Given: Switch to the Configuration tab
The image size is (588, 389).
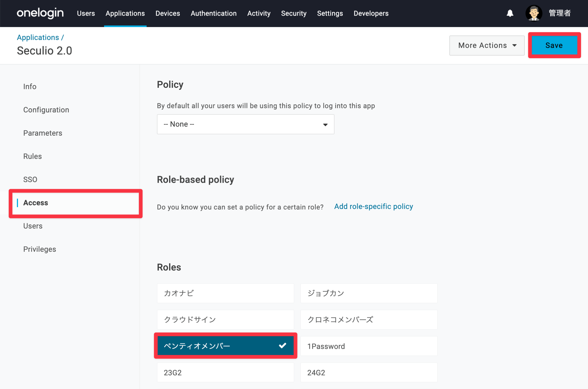Looking at the screenshot, I should [x=46, y=110].
